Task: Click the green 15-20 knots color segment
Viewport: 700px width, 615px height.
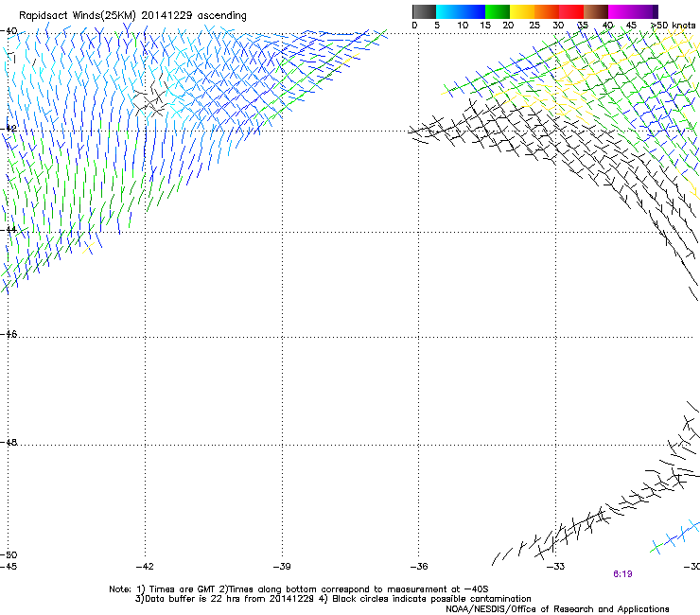Action: (498, 11)
